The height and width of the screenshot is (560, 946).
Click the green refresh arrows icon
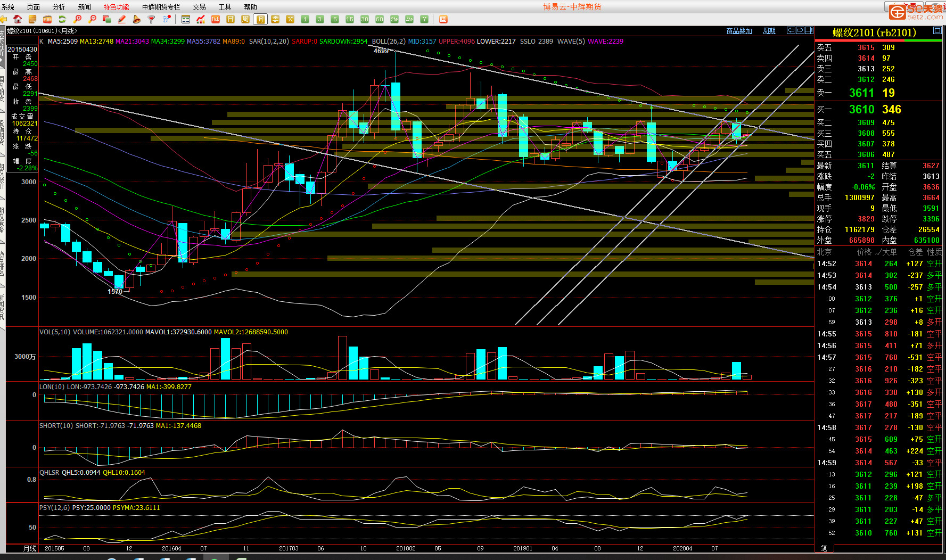click(62, 19)
